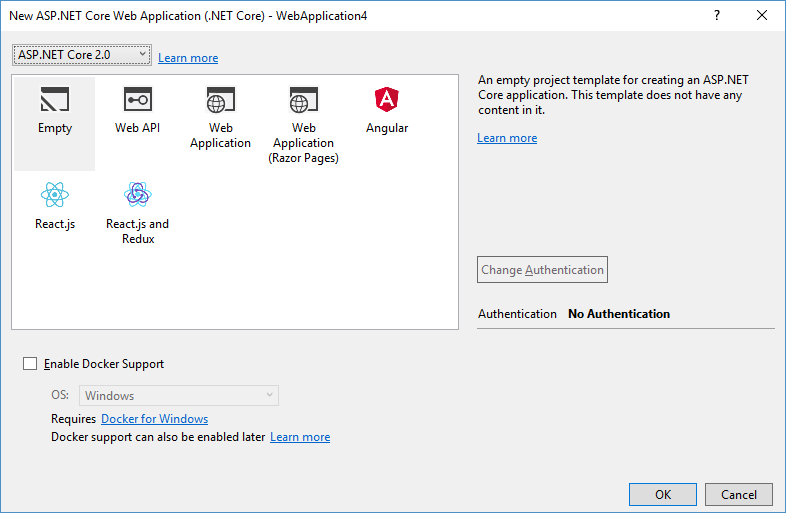Click the Change Authentication button
The image size is (786, 513).
click(x=542, y=270)
